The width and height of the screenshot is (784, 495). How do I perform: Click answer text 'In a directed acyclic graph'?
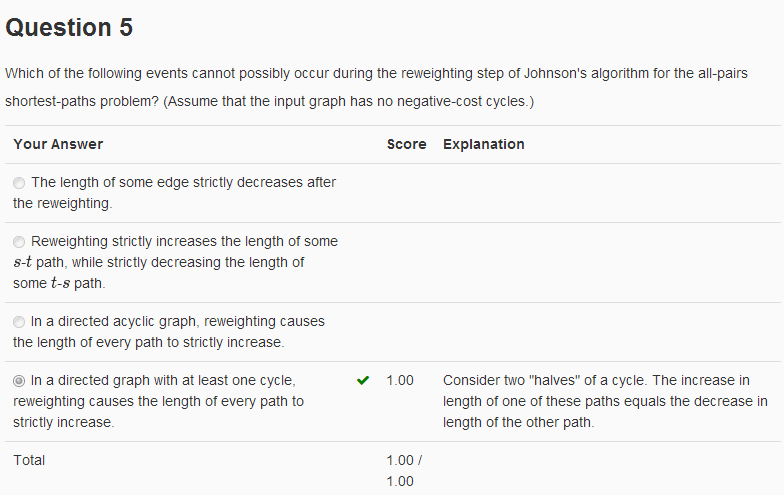pos(169,332)
